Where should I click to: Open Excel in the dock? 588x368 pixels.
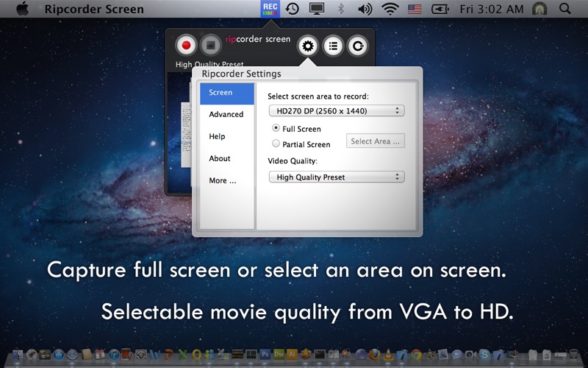point(182,355)
